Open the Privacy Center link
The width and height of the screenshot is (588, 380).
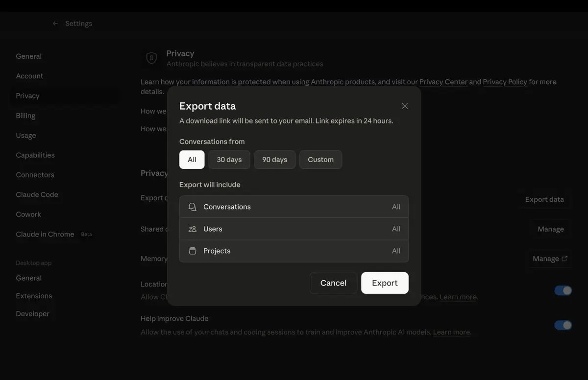pyautogui.click(x=443, y=82)
